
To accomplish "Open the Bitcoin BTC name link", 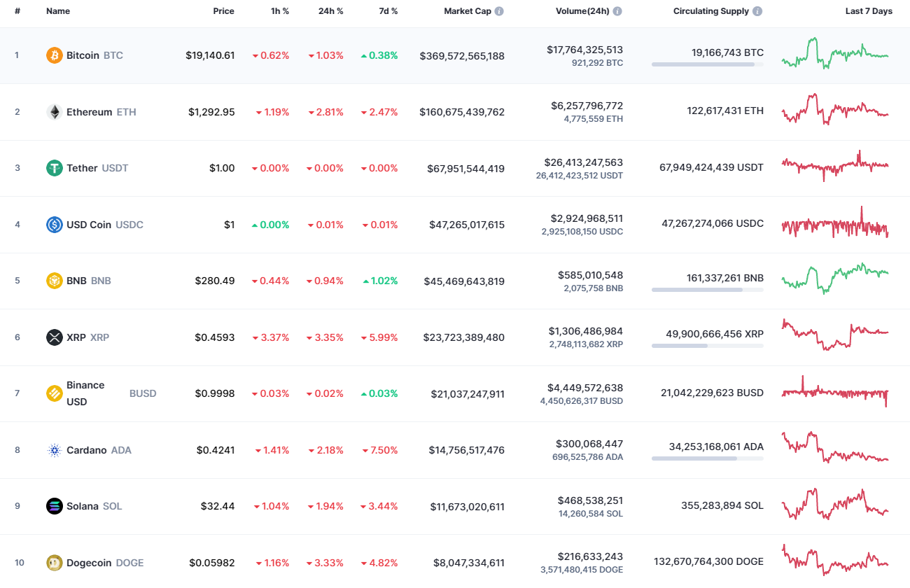I will click(x=84, y=55).
